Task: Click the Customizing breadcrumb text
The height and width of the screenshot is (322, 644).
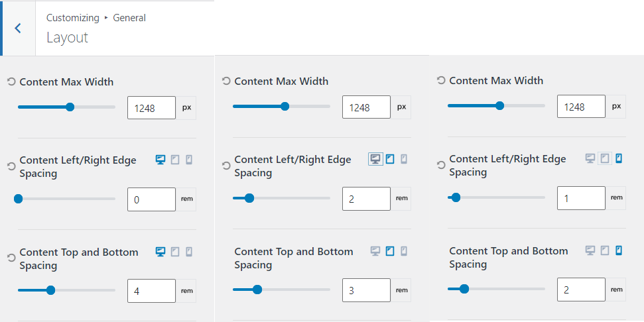Action: click(x=72, y=18)
